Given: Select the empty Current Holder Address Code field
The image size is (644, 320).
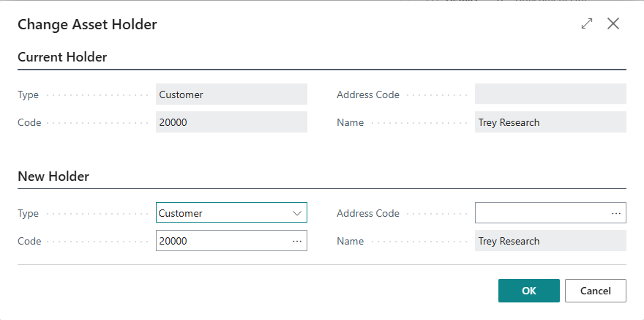Looking at the screenshot, I should [550, 94].
